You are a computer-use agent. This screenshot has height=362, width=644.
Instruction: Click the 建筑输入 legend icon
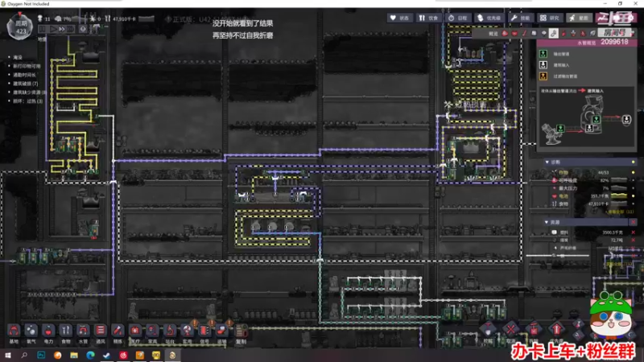point(543,65)
